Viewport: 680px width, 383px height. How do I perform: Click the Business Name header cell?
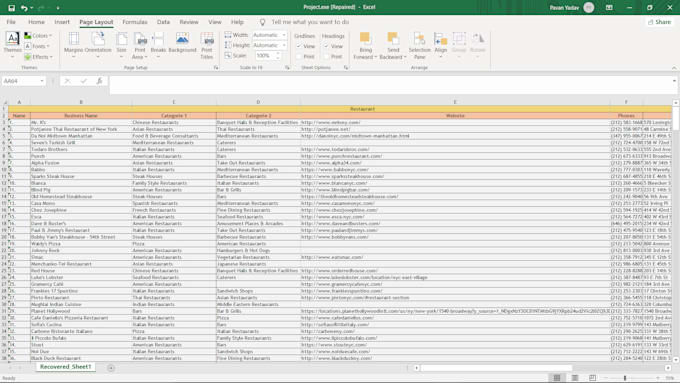tap(81, 115)
